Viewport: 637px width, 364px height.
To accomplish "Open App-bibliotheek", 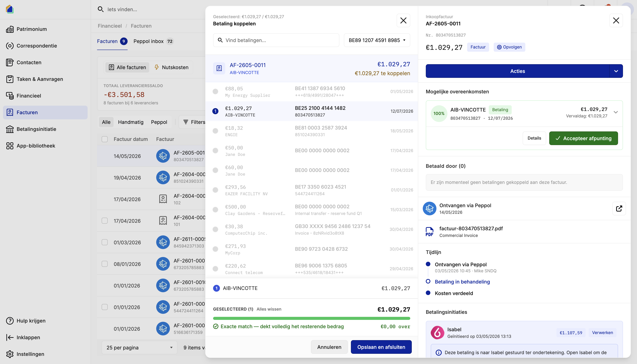I will 45,146.
